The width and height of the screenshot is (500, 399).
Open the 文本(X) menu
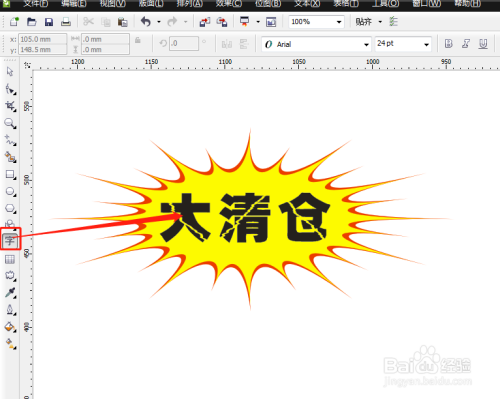pos(307,4)
